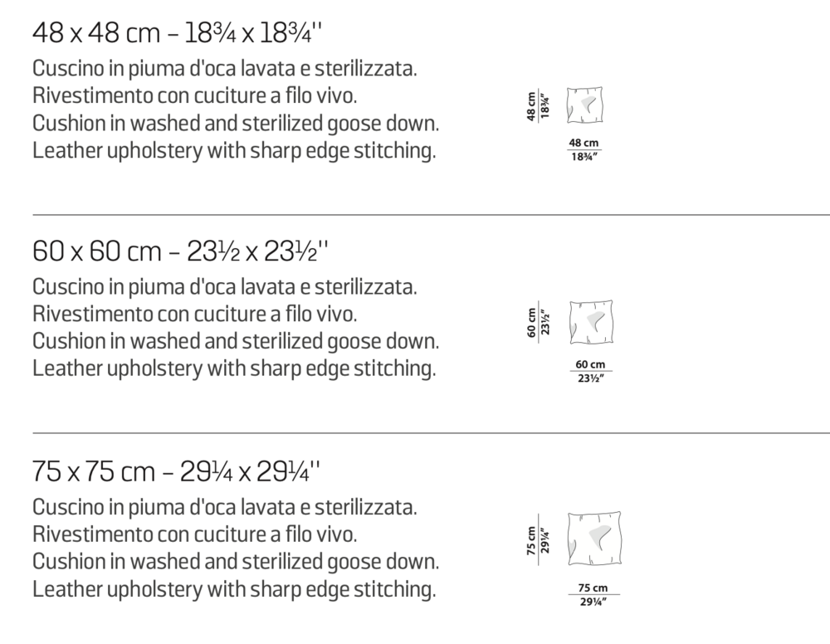830x644 pixels.
Task: Click the first "Cuscino in piuma d'oca" line
Action: click(x=224, y=69)
